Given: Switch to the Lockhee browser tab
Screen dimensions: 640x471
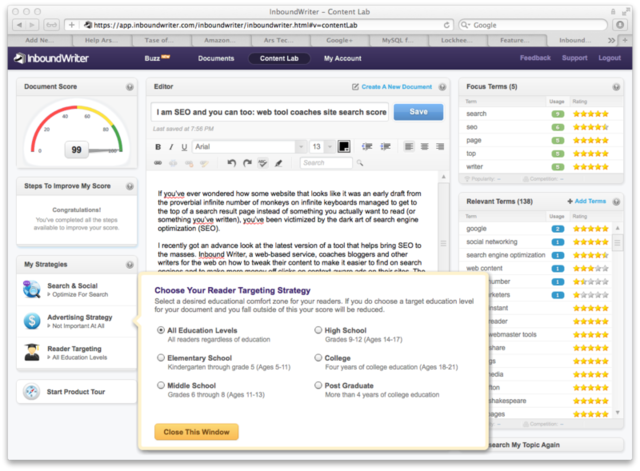Looking at the screenshot, I should click(457, 40).
